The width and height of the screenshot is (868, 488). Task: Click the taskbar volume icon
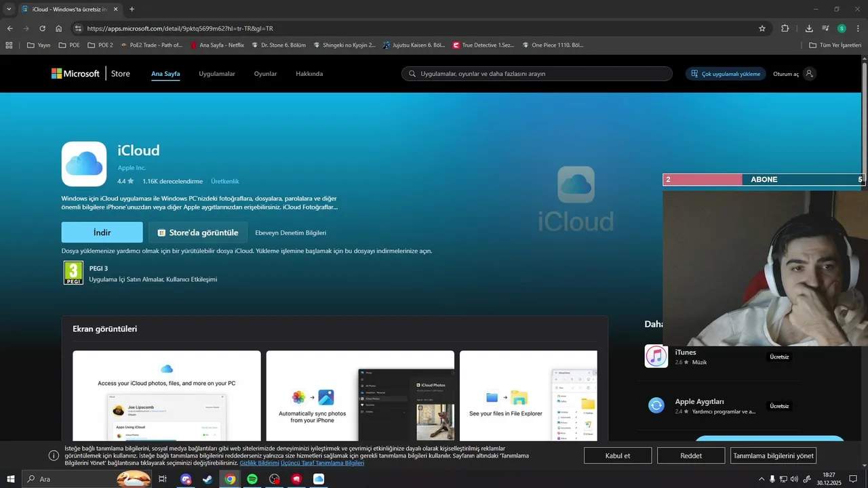point(794,479)
